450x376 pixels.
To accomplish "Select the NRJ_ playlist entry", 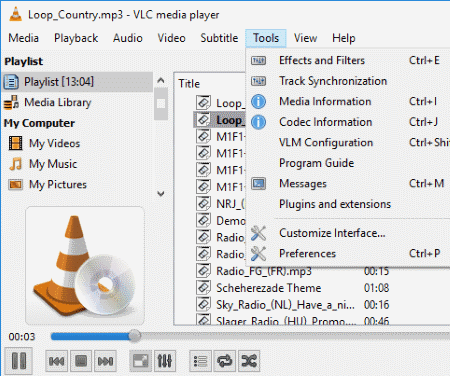I will click(230, 203).
